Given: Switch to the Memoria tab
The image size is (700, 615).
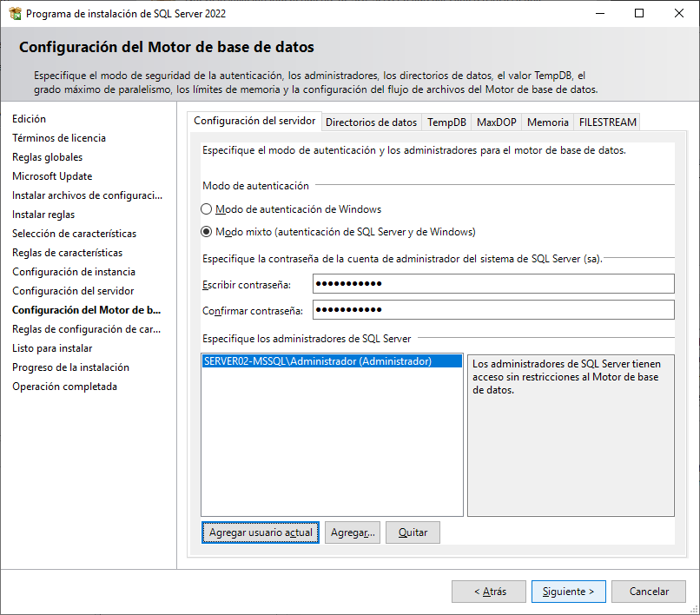Looking at the screenshot, I should point(548,122).
